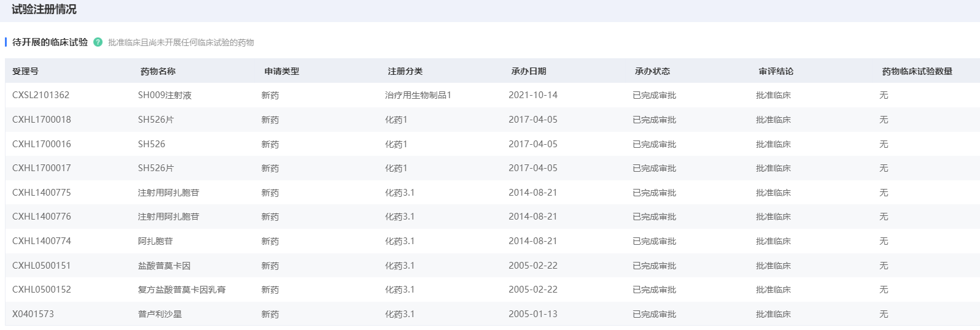
Task: Click 阿扎胞苷 drug name in CXHL1400774 row
Action: tap(155, 241)
